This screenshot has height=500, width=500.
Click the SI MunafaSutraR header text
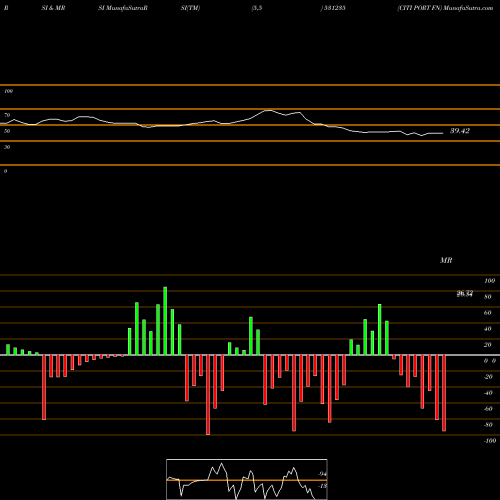[x=123, y=8]
